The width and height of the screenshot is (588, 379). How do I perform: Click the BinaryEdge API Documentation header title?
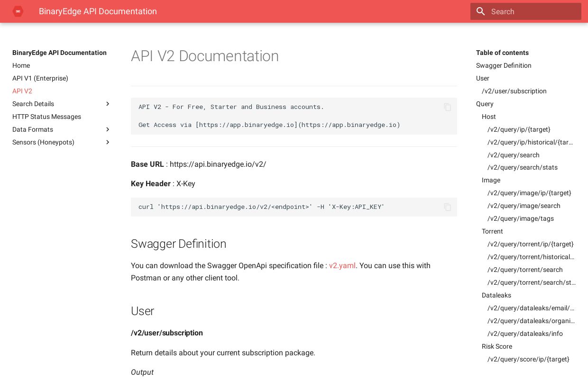coord(98,11)
